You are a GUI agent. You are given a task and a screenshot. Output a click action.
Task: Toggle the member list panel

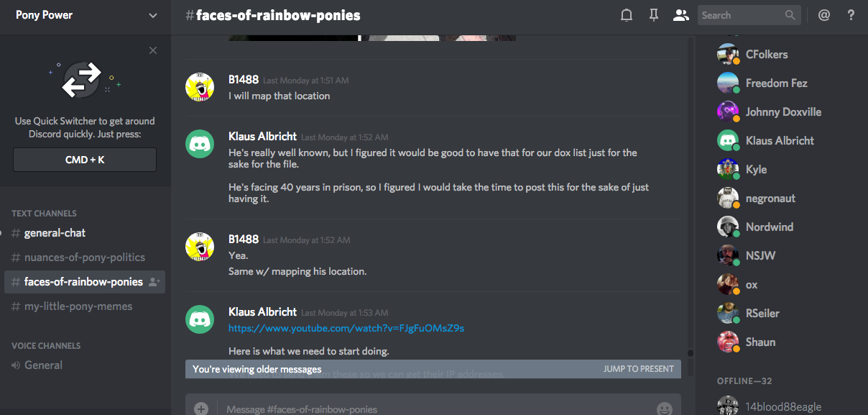tap(680, 15)
